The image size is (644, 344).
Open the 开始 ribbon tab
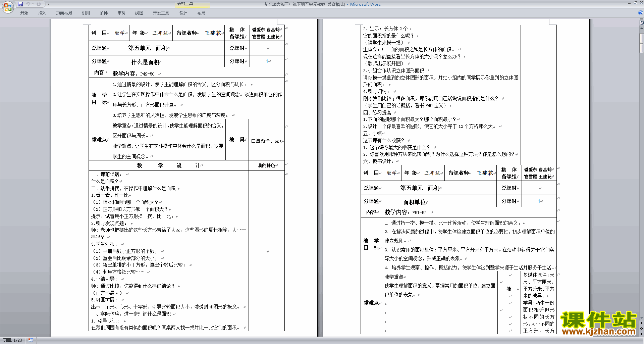coord(24,13)
